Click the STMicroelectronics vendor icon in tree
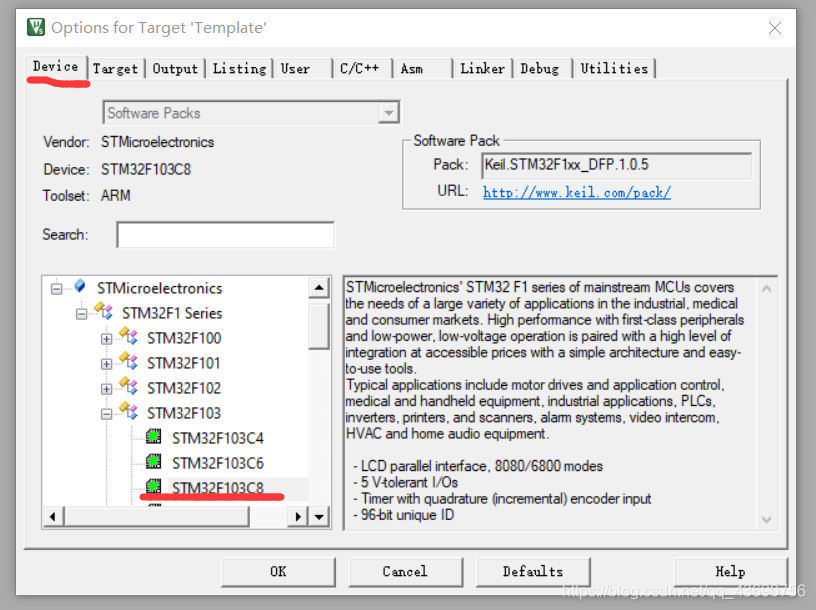The image size is (816, 610). 80,286
